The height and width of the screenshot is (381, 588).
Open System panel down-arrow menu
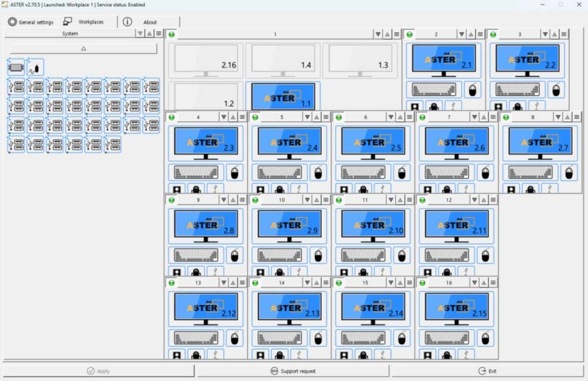tap(140, 33)
